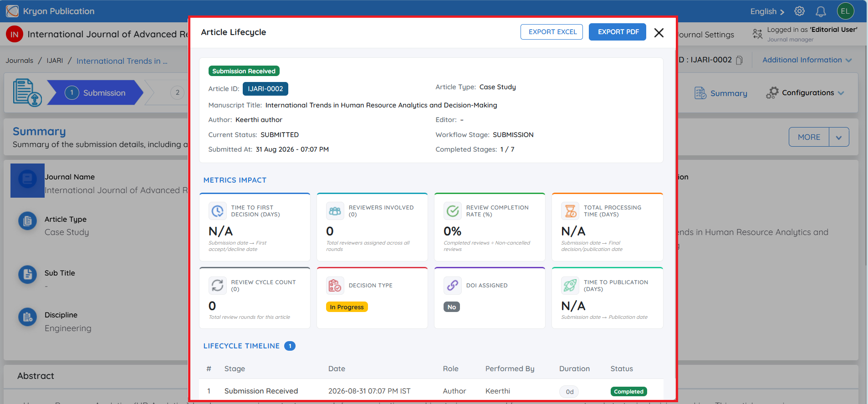
Task: Expand the Configurations dropdown chevron
Action: coord(841,93)
